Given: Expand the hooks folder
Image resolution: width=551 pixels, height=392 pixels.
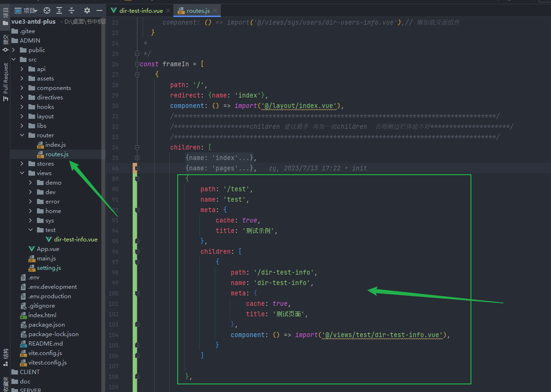Looking at the screenshot, I should (x=22, y=107).
